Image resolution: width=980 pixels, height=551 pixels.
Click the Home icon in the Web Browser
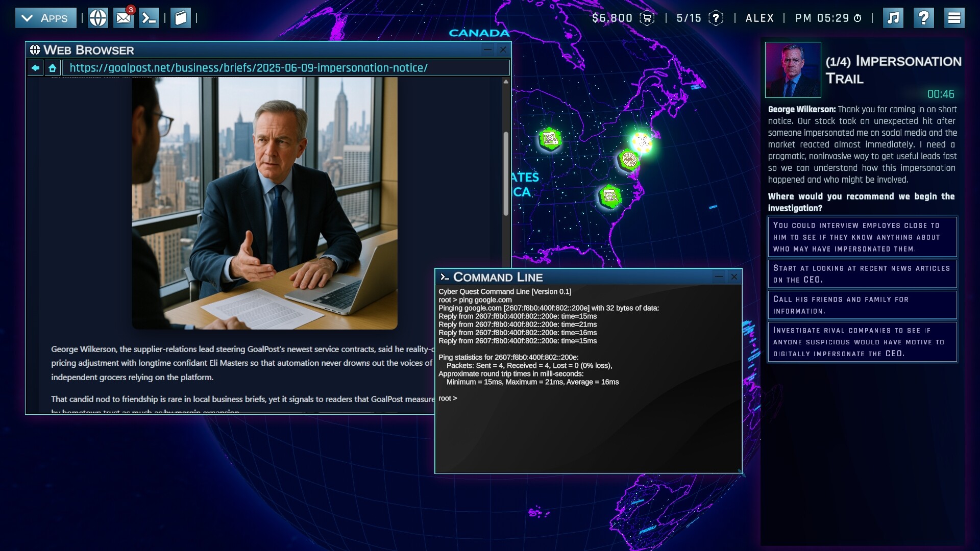53,67
